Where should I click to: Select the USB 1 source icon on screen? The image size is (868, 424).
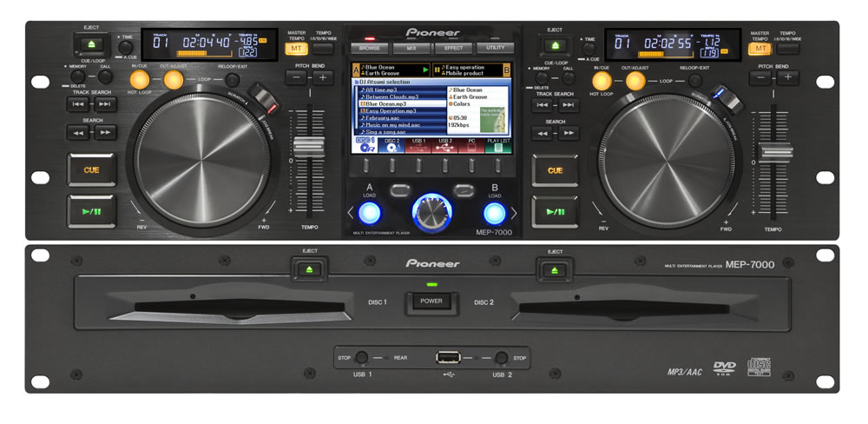click(419, 145)
